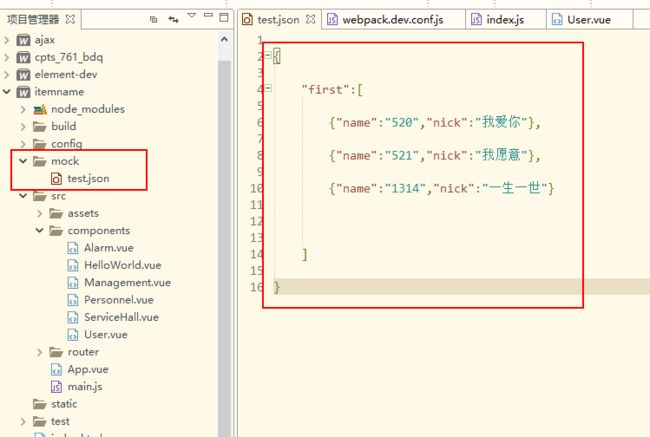Screen dimensions: 650x437
Task: Select the static folder label
Action: click(64, 404)
